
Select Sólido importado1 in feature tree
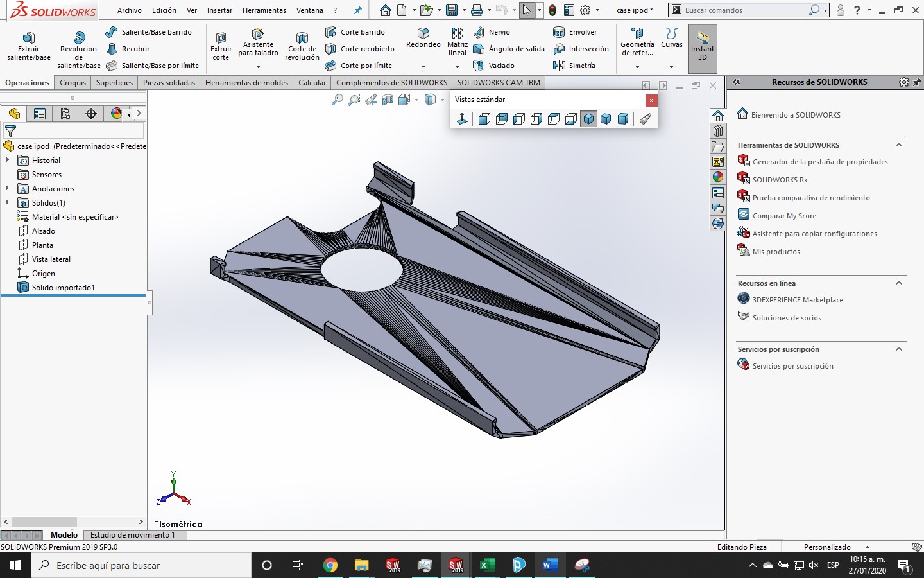pos(63,288)
